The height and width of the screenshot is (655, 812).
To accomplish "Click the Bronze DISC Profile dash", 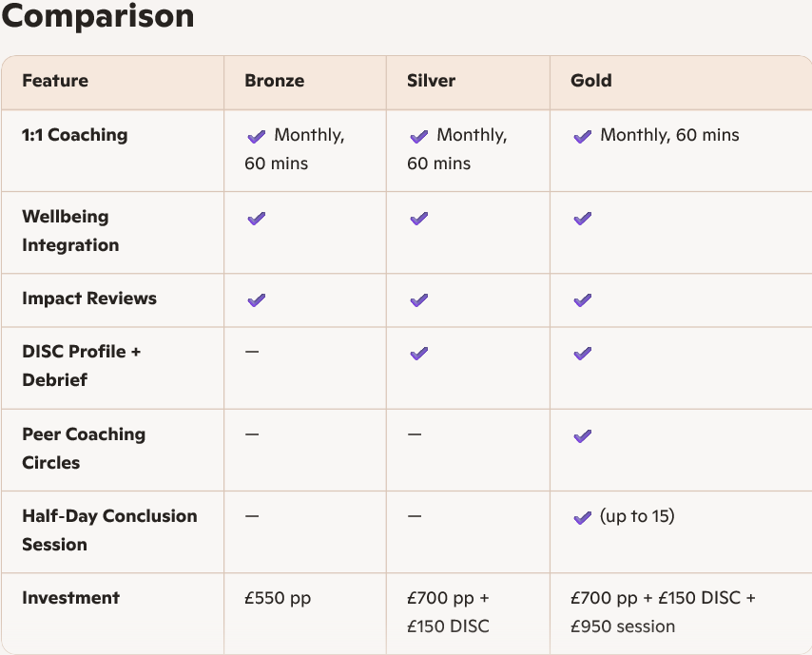I will (252, 352).
